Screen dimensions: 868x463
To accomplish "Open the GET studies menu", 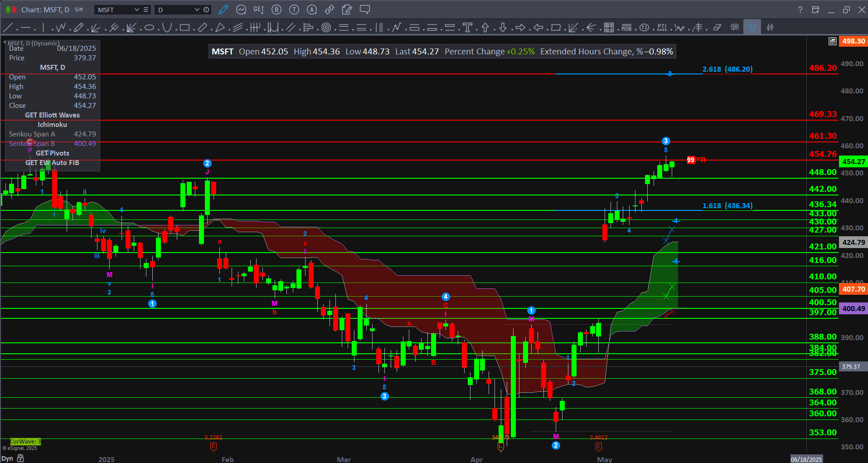I will point(259,10).
